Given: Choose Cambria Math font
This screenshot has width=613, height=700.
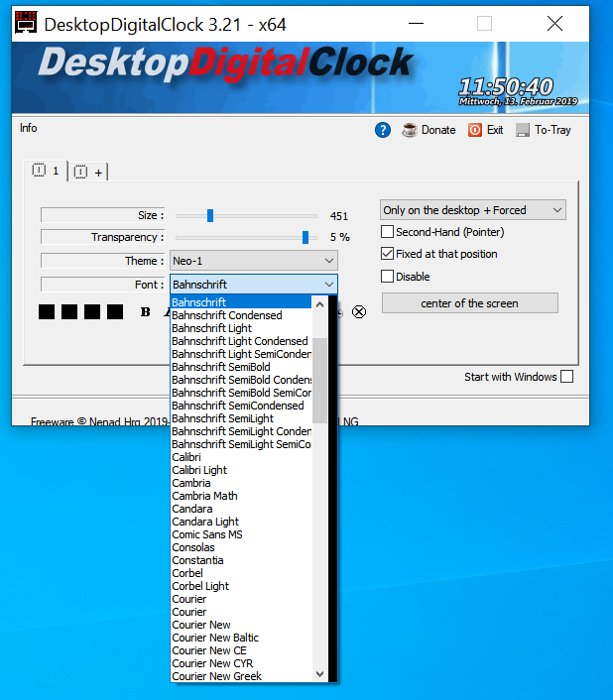Looking at the screenshot, I should pos(242,496).
